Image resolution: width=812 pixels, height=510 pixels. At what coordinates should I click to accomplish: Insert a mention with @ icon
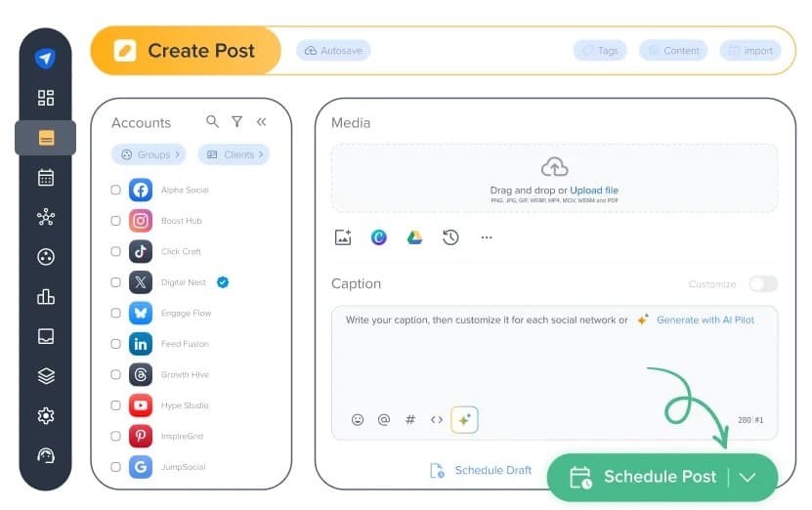[384, 419]
